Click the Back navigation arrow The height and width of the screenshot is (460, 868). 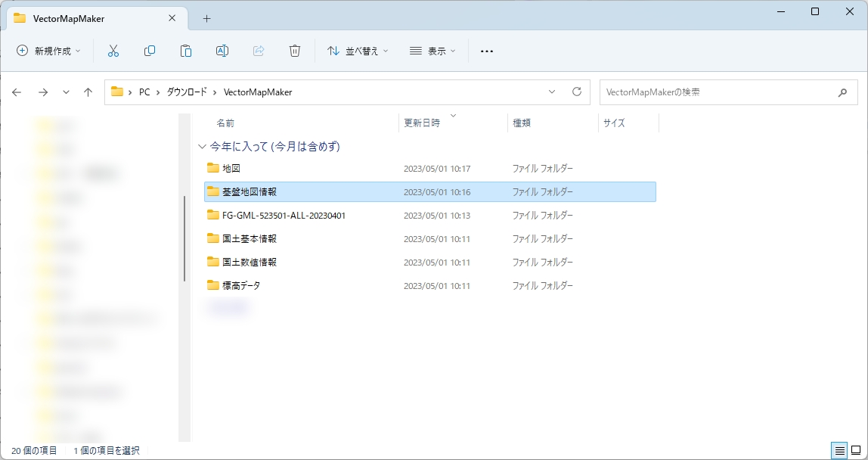pyautogui.click(x=17, y=92)
